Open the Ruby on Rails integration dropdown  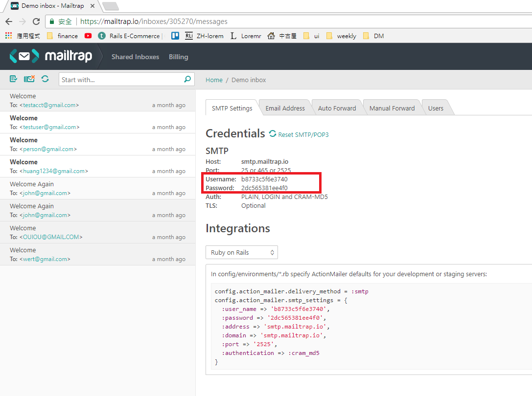(241, 252)
